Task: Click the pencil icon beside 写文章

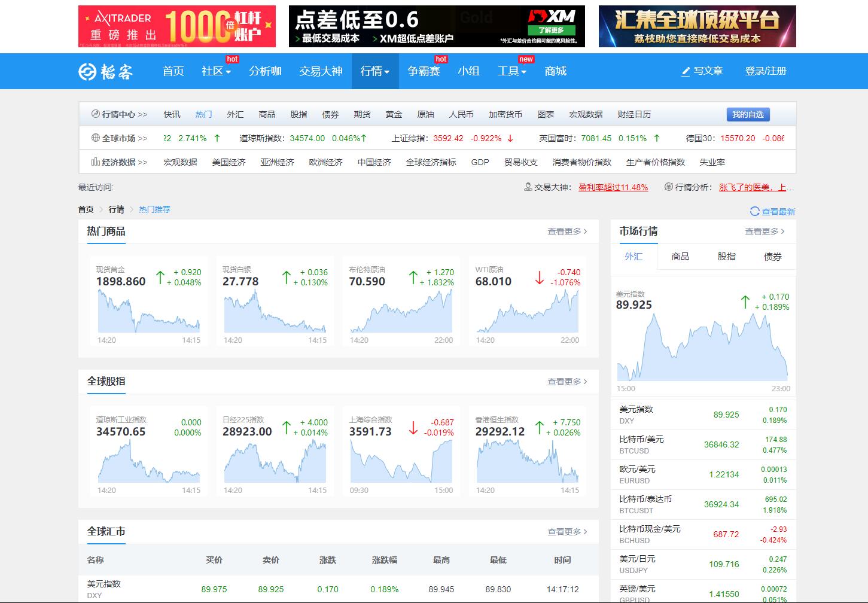Action: click(x=686, y=71)
